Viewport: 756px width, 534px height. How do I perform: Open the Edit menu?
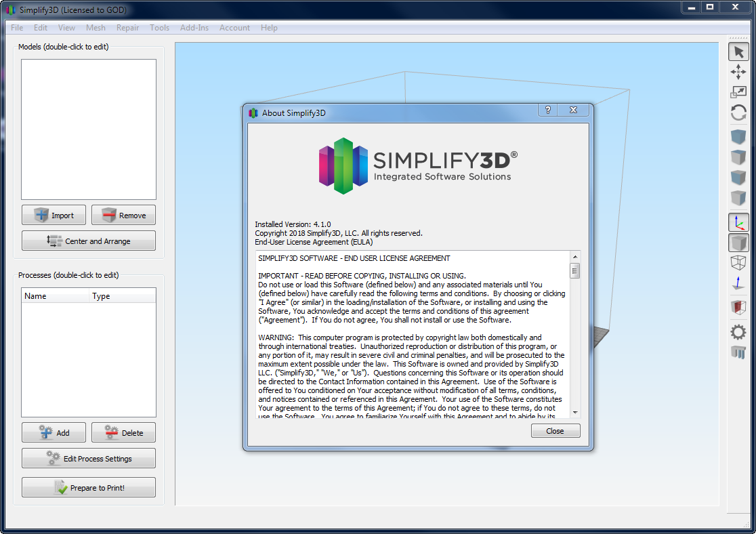tap(41, 28)
